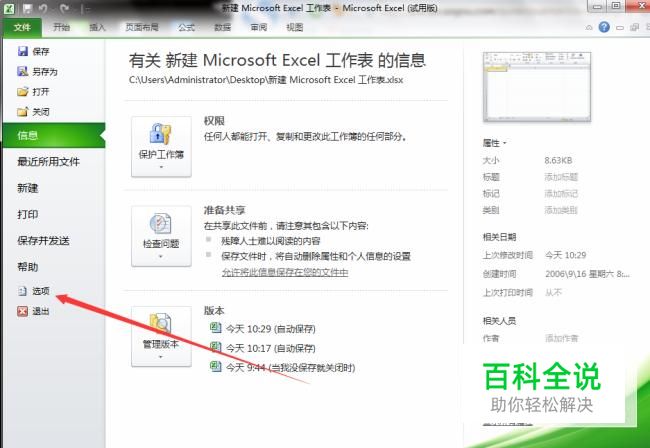This screenshot has width=650, height=448.
Task: Minimize the workbook window in the ribbon
Action: point(620,28)
